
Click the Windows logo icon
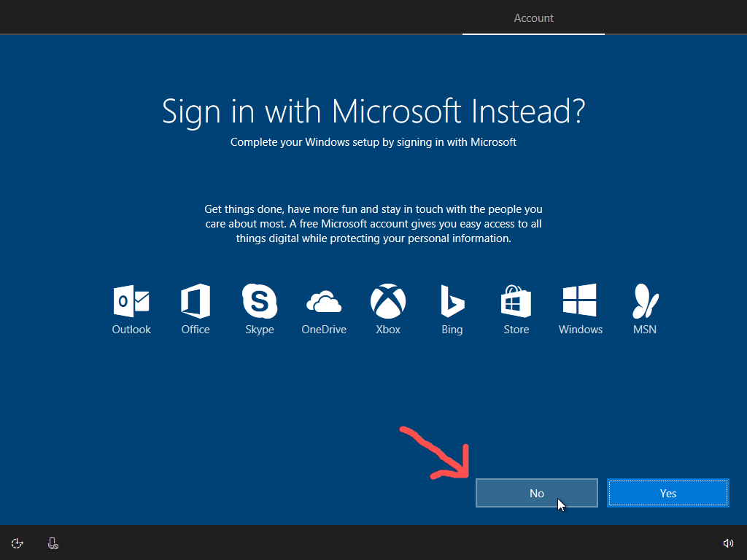coord(580,300)
